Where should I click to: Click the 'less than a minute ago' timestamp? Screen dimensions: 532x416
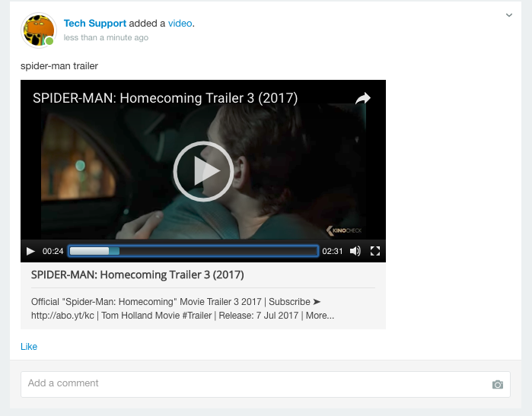pos(106,37)
